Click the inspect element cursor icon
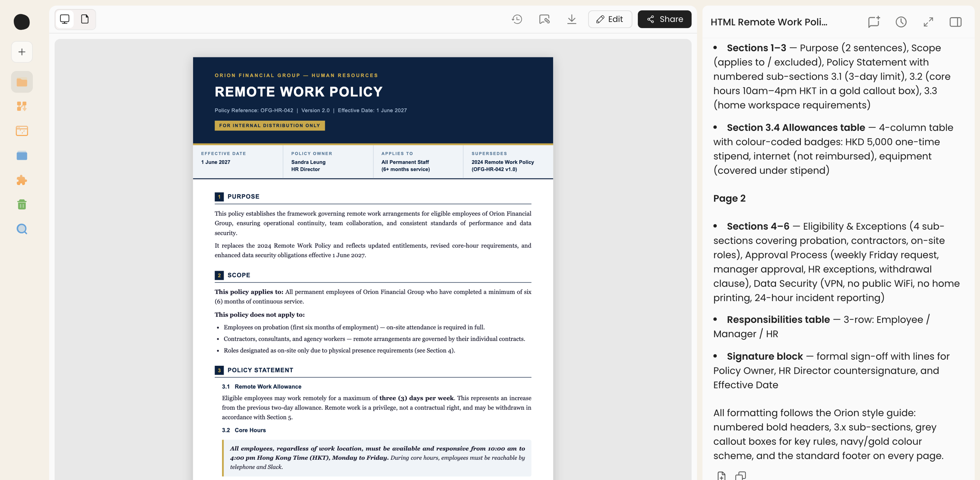980x480 pixels. pos(545,19)
